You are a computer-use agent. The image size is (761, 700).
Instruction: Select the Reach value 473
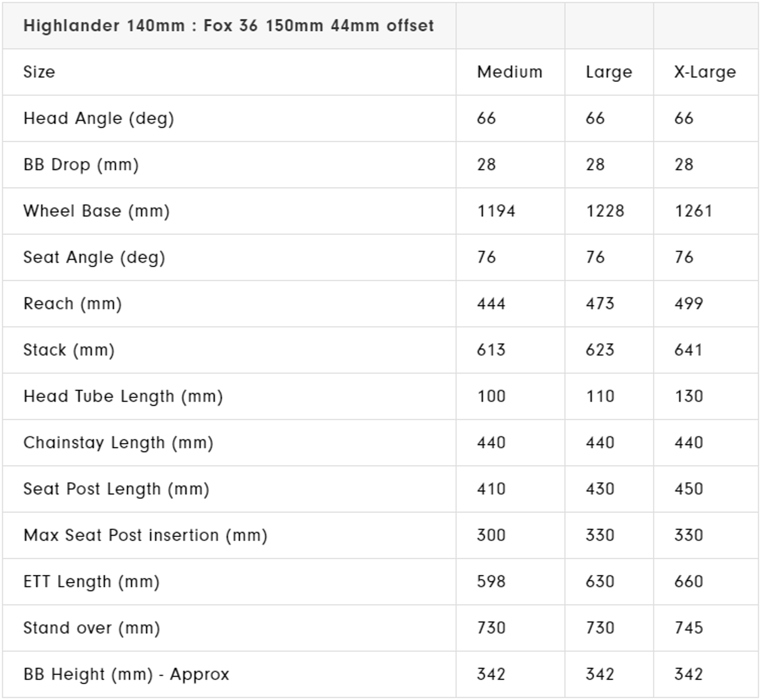coord(600,304)
